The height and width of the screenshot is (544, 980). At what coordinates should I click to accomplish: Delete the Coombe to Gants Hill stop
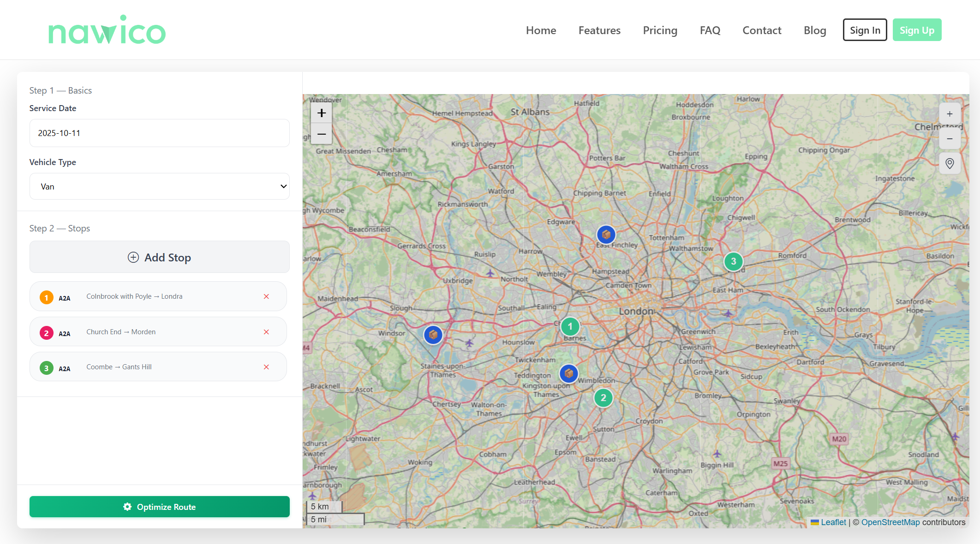pyautogui.click(x=266, y=367)
